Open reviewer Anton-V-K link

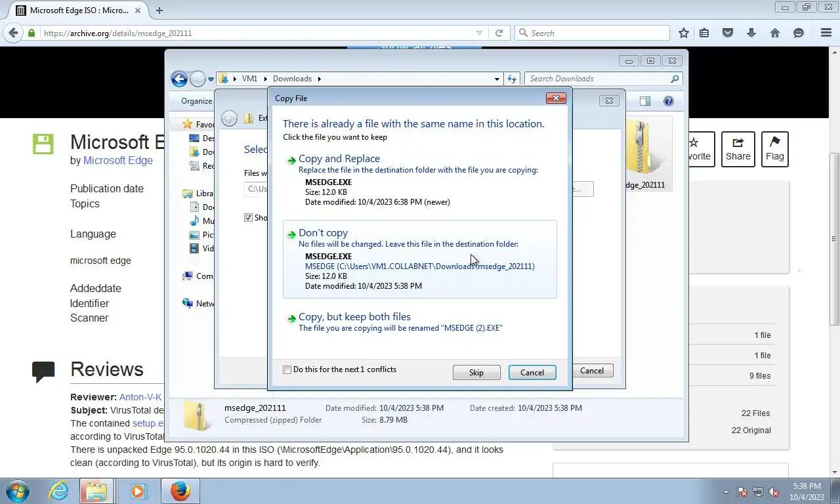(140, 397)
